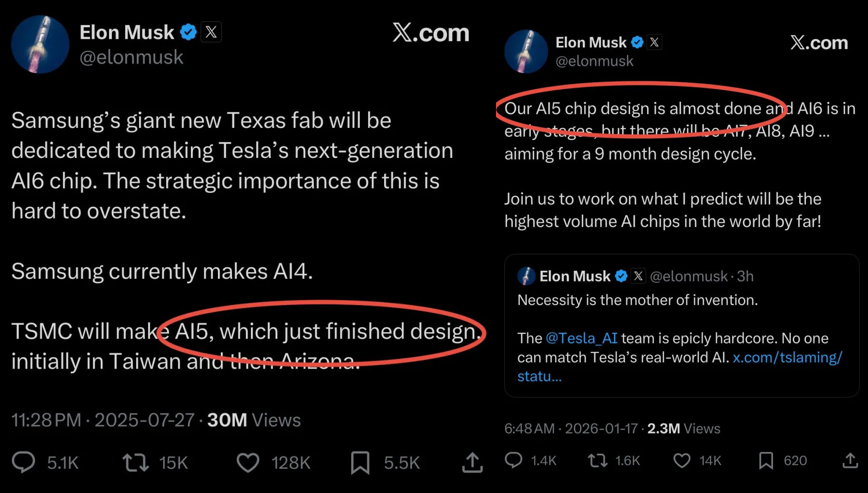Image resolution: width=868 pixels, height=493 pixels.
Task: Repost the AI5 chip design tweet
Action: tap(598, 460)
